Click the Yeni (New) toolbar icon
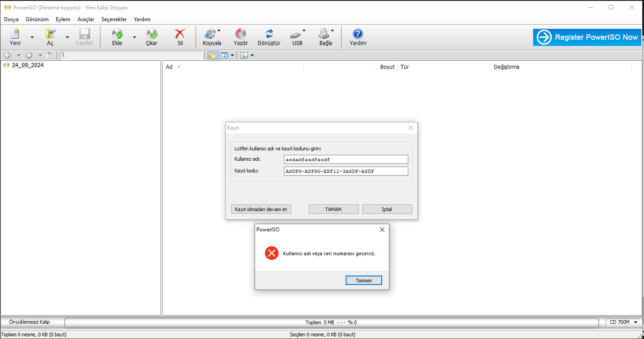644x339 pixels. (x=15, y=37)
